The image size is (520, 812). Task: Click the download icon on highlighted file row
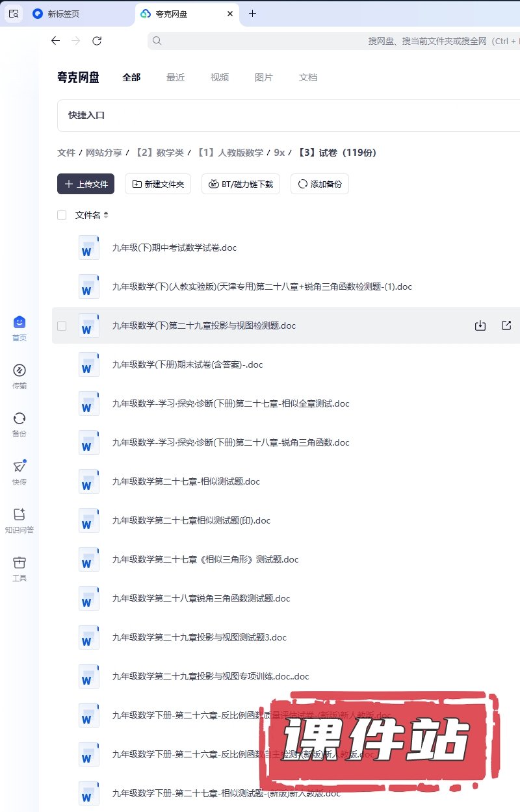click(480, 325)
